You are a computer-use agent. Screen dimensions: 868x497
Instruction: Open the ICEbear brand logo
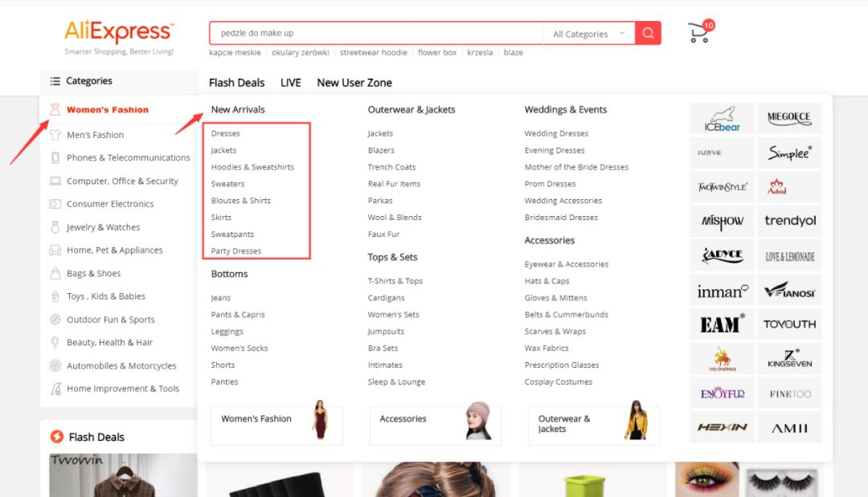tap(722, 118)
